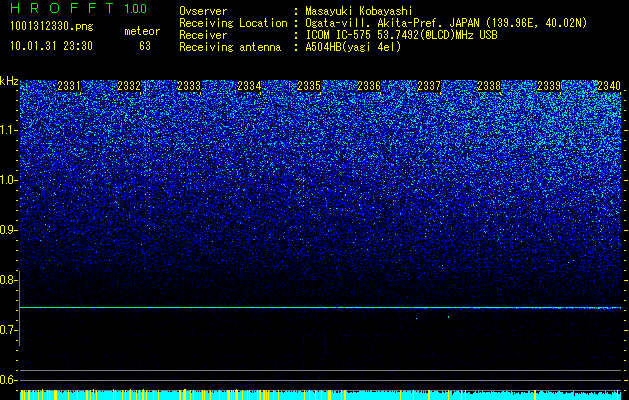Viewport: 629px width, 400px height.
Task: Click the 0.9 kHz axis label
Action: coord(8,230)
